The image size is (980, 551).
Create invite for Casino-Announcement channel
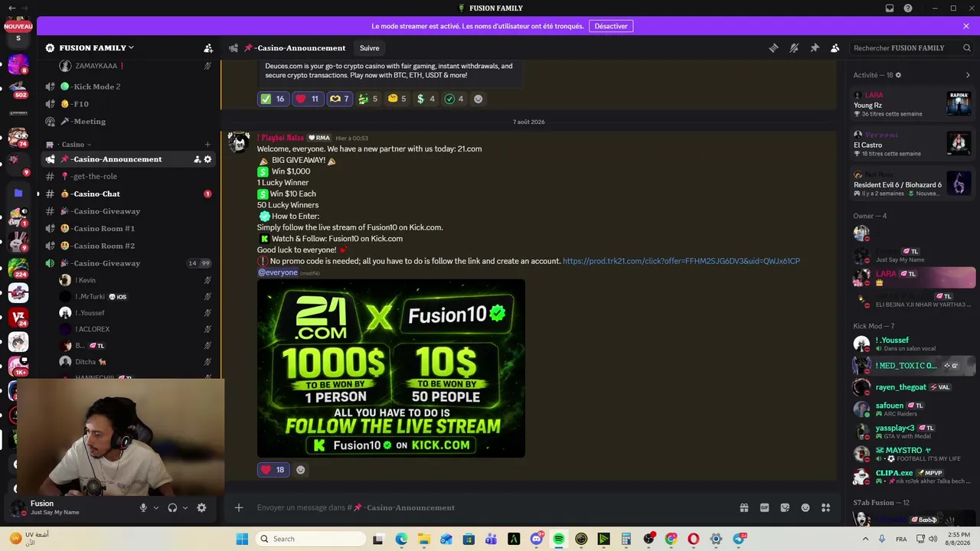pyautogui.click(x=197, y=159)
